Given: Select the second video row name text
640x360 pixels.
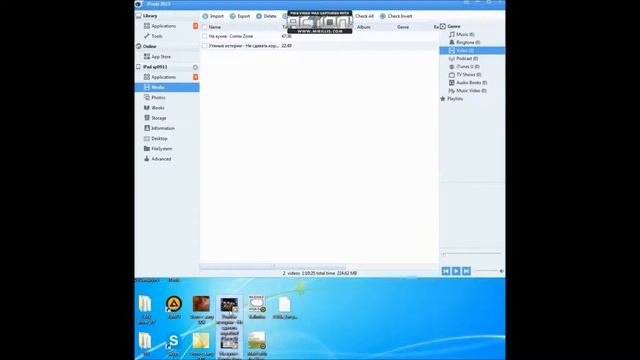Looking at the screenshot, I should pos(244,46).
